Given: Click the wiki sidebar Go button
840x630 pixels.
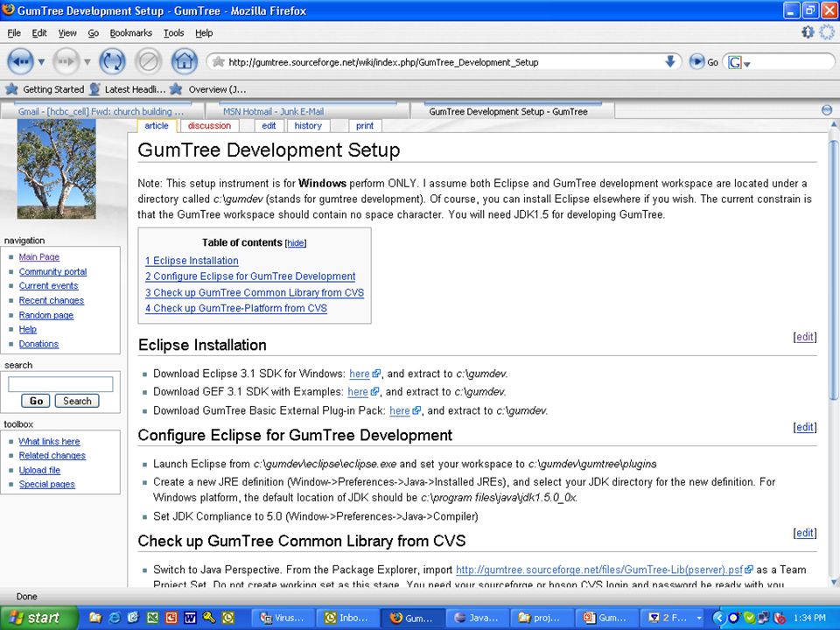Looking at the screenshot, I should click(x=36, y=401).
